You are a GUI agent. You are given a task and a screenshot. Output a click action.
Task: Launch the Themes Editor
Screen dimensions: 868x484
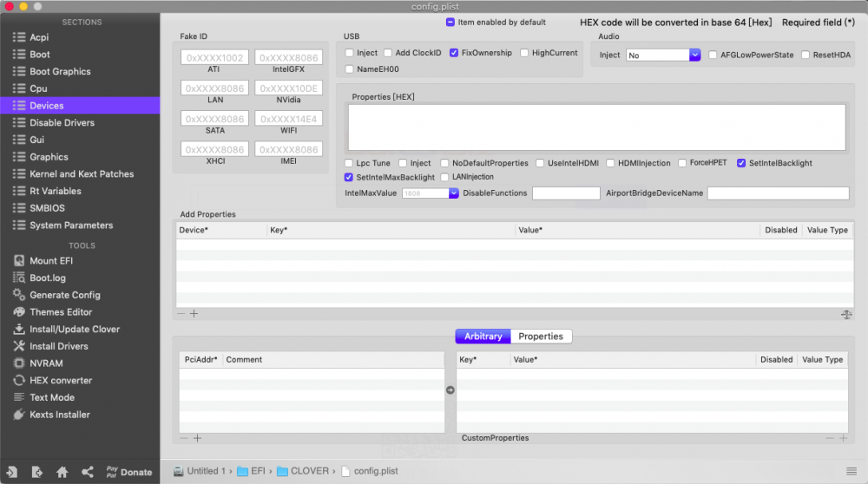(x=61, y=312)
